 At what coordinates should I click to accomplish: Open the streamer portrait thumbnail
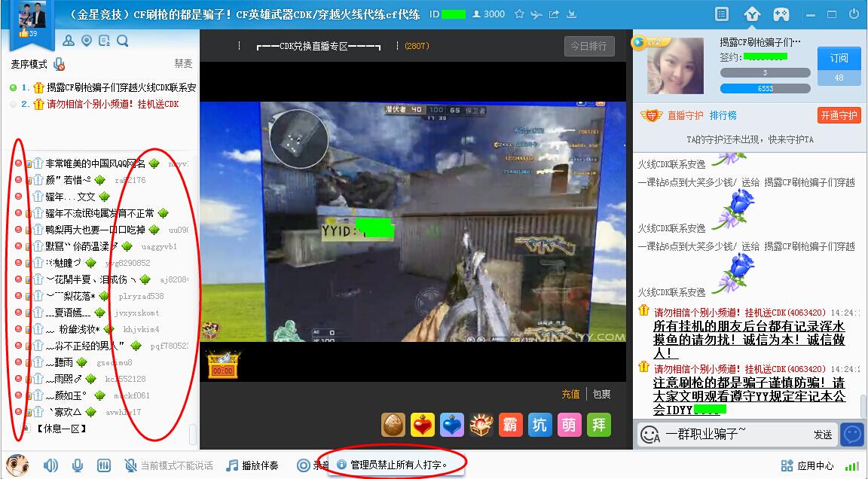[x=675, y=66]
